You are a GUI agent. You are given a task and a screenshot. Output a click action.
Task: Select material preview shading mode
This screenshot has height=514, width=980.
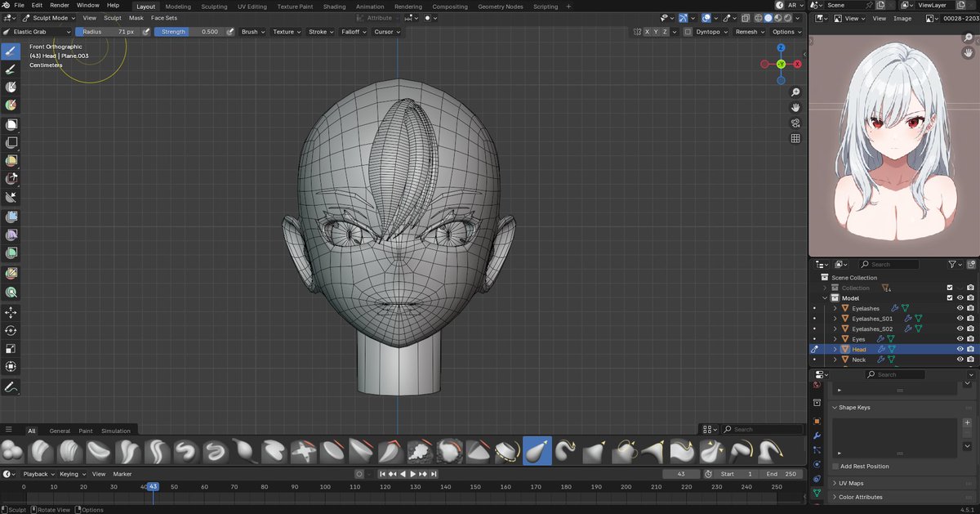point(777,18)
